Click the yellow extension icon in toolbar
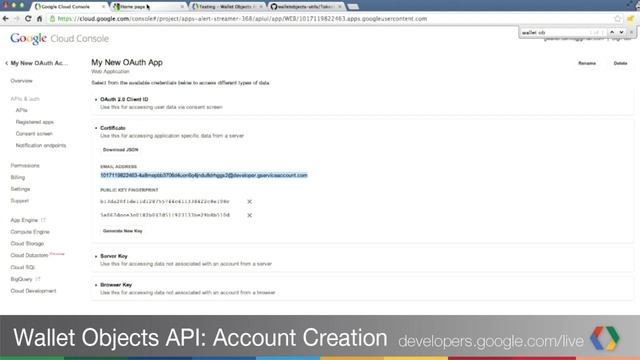Viewport: 640px width, 360px height. 631,19
